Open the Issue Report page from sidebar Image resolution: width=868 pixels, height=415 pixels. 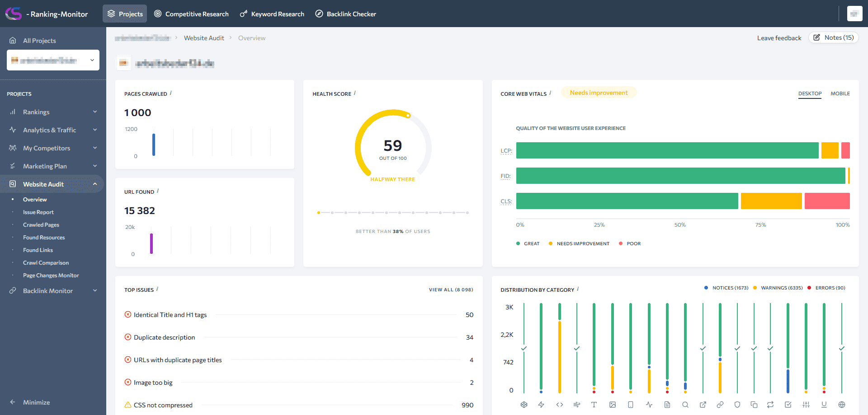click(x=38, y=212)
